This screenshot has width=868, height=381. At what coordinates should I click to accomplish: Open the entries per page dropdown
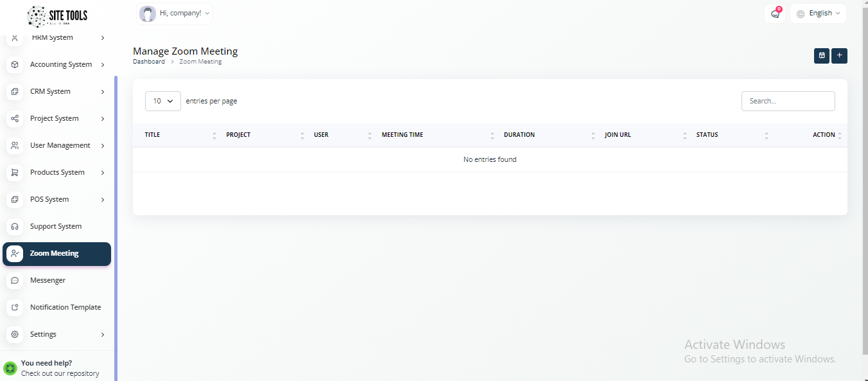tap(163, 101)
